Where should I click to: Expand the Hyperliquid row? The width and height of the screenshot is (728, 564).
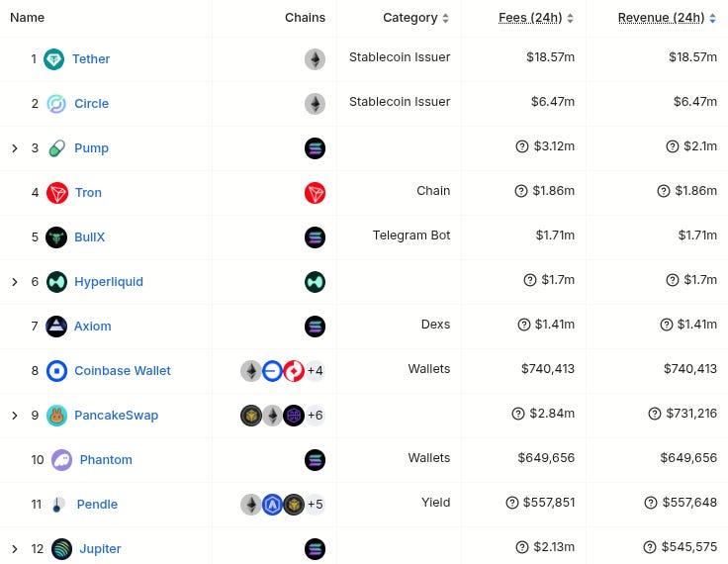pos(15,282)
